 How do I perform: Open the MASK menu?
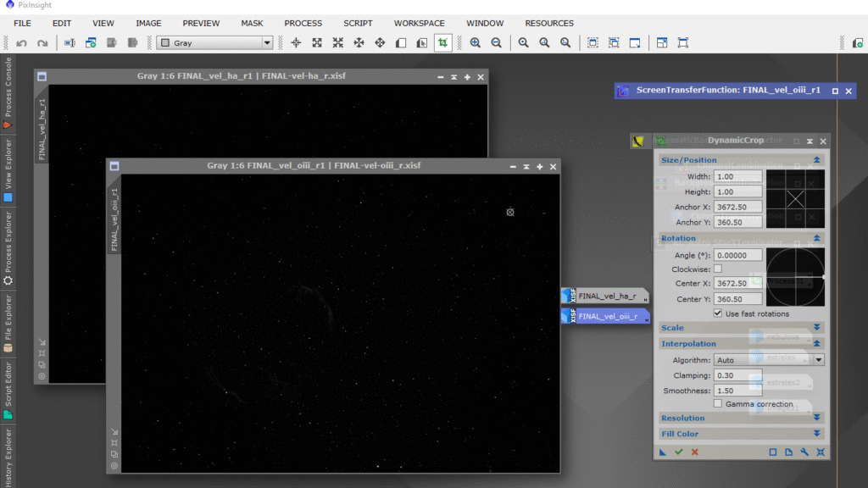252,23
